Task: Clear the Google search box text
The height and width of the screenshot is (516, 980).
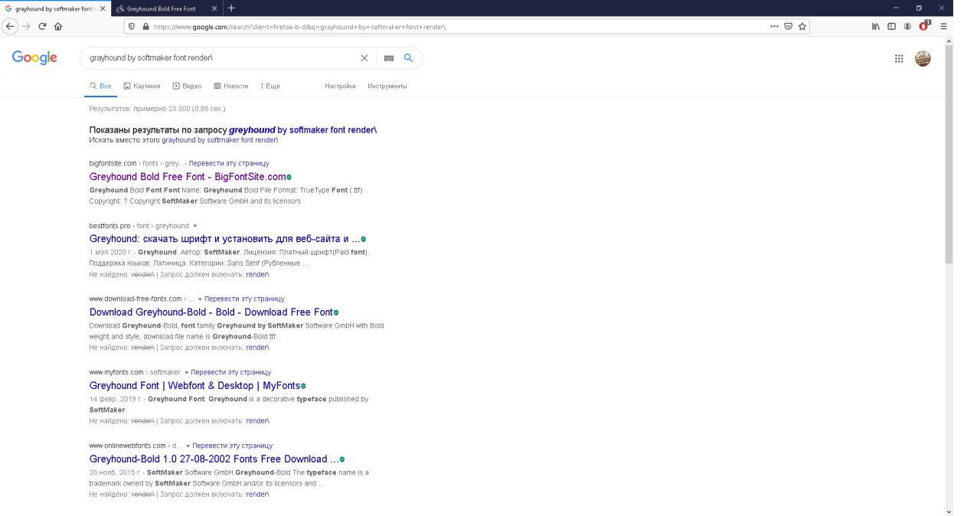Action: click(x=364, y=58)
